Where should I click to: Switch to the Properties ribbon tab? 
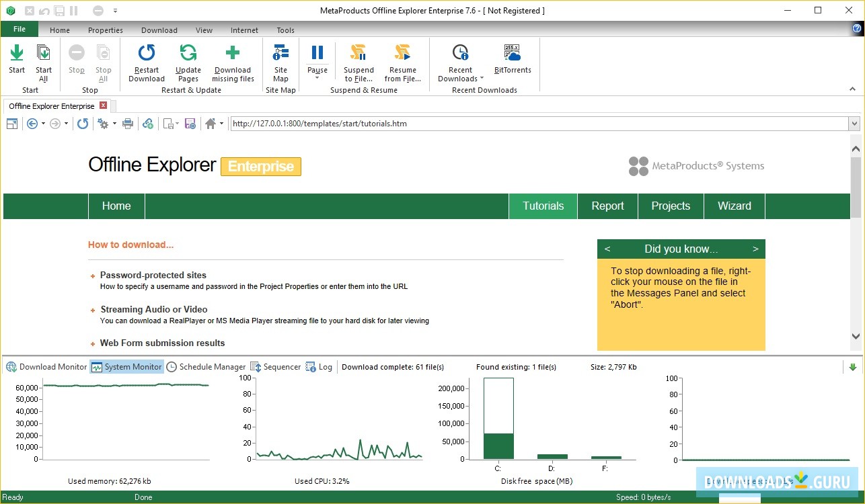pos(106,30)
